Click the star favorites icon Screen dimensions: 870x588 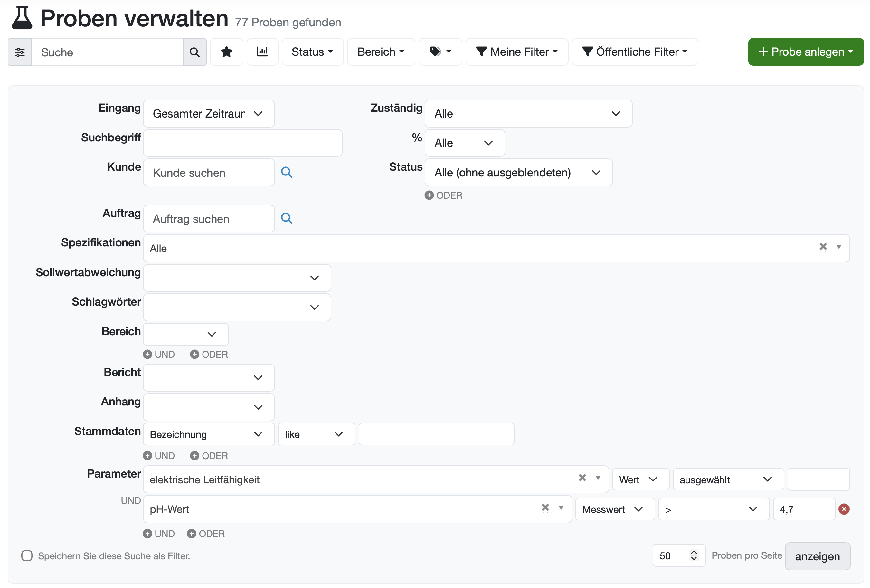[x=226, y=52]
